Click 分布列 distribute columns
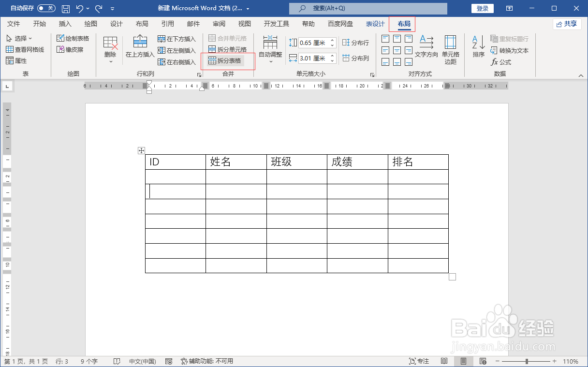This screenshot has height=367, width=588. point(355,58)
